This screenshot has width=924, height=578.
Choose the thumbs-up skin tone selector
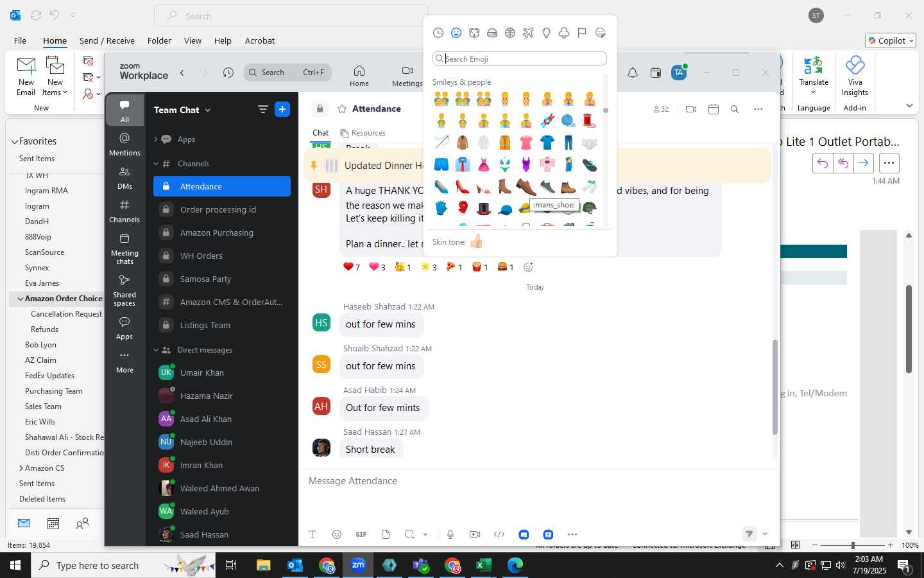476,241
